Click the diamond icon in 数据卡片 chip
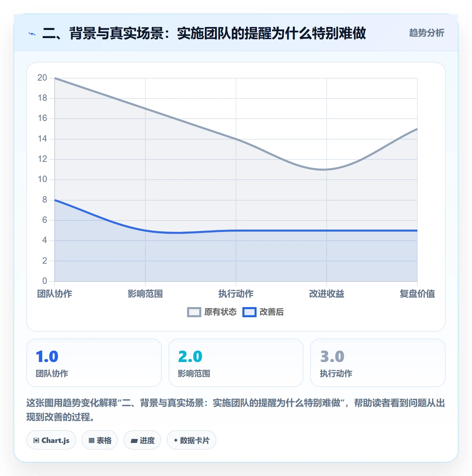 pyautogui.click(x=176, y=440)
